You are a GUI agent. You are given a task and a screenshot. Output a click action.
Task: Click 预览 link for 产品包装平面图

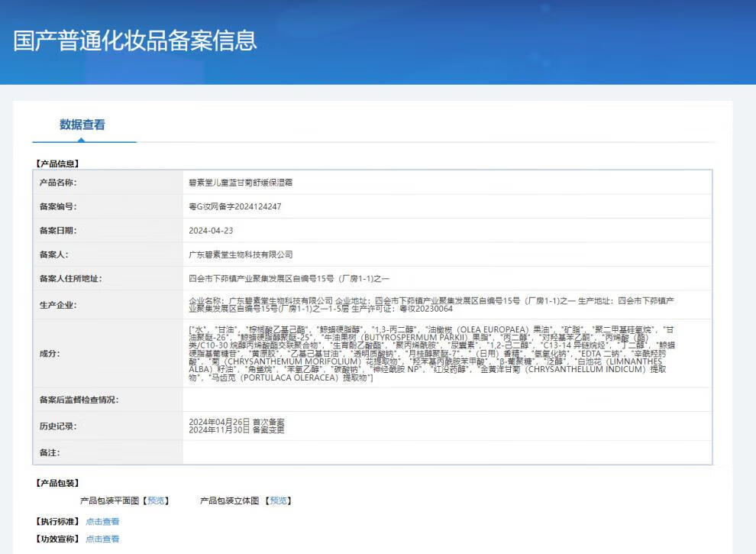(156, 501)
